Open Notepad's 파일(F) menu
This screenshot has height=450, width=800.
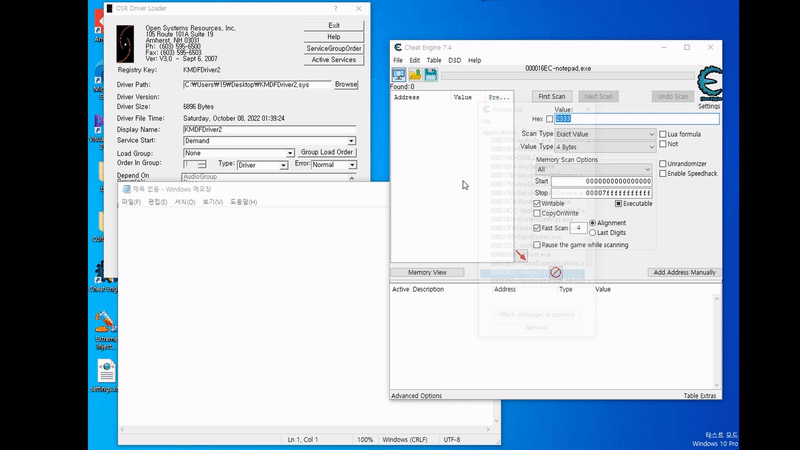tap(131, 202)
